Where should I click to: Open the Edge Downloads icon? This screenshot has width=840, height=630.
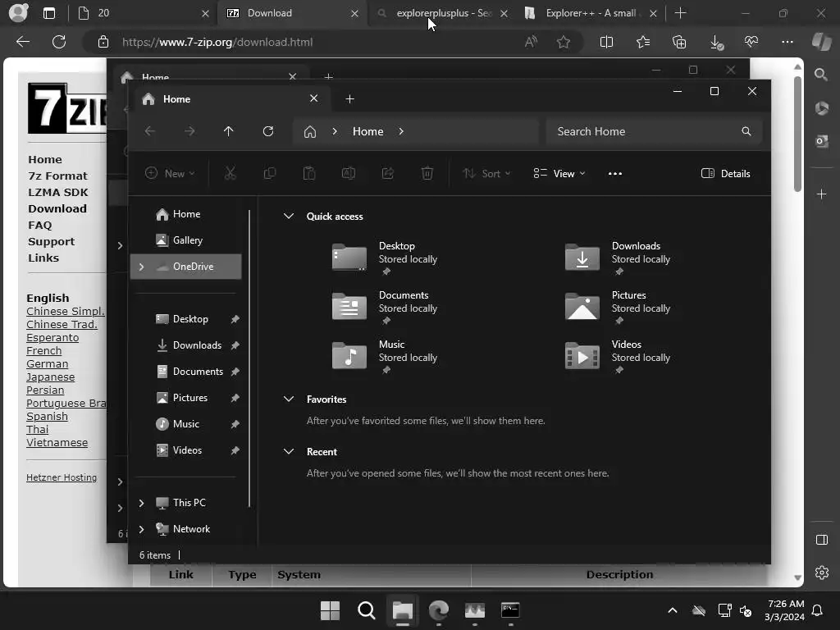pyautogui.click(x=716, y=43)
